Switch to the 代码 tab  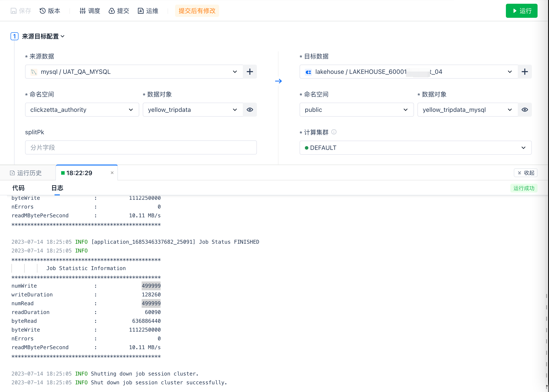point(18,188)
